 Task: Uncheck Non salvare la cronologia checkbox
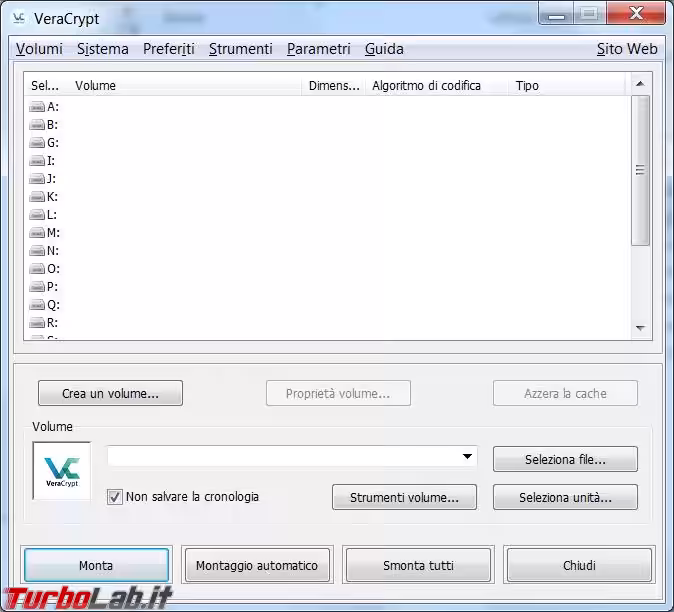[x=115, y=497]
